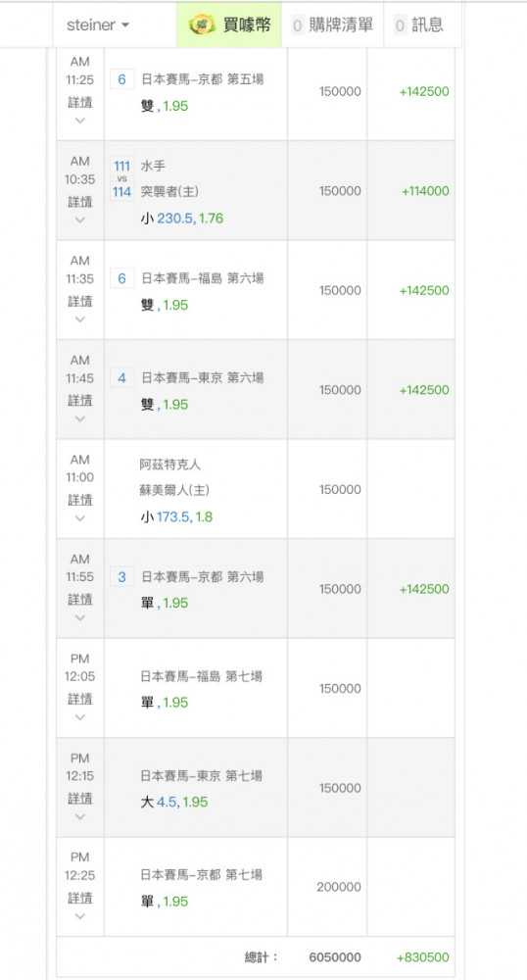Click score box 6 for 京都 第五場
Viewport: 527px width, 980px height.
(121, 79)
